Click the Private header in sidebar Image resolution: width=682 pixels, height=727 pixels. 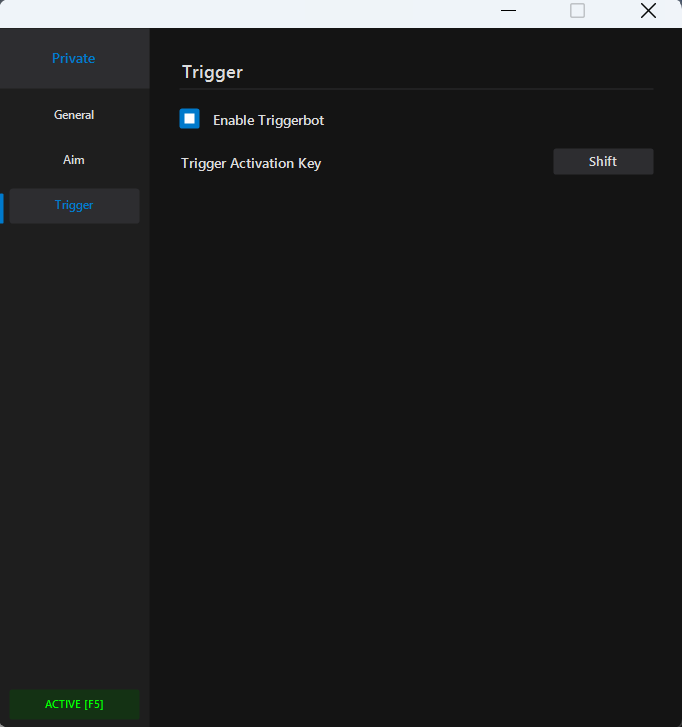(x=74, y=58)
